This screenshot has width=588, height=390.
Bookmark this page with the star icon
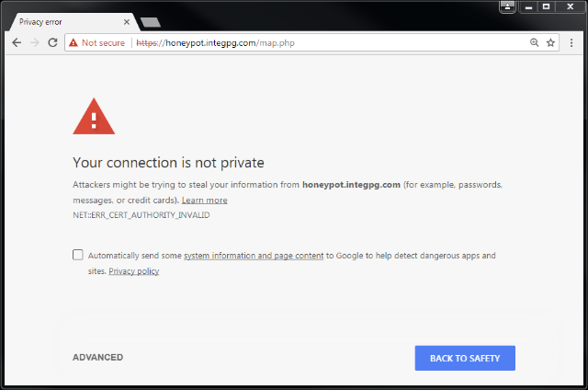[550, 43]
